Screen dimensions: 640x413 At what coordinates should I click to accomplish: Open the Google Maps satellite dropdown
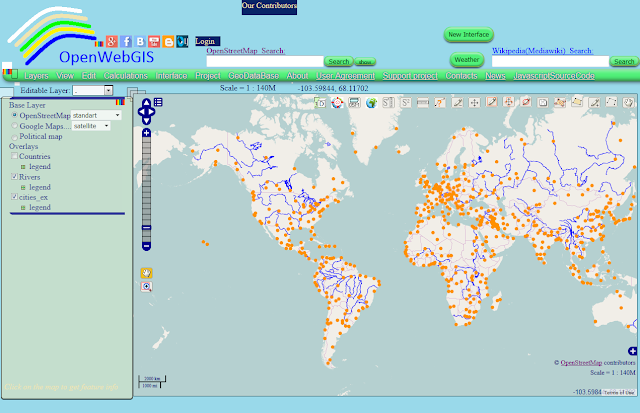point(91,126)
